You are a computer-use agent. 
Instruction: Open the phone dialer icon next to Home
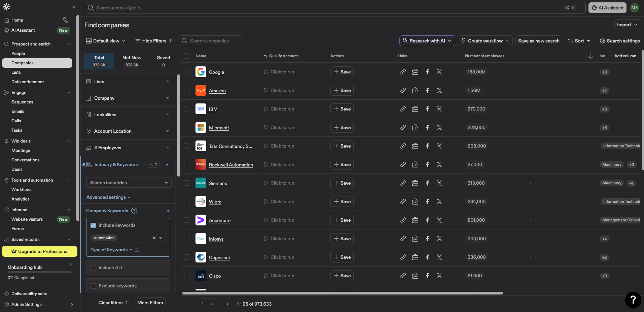66,20
